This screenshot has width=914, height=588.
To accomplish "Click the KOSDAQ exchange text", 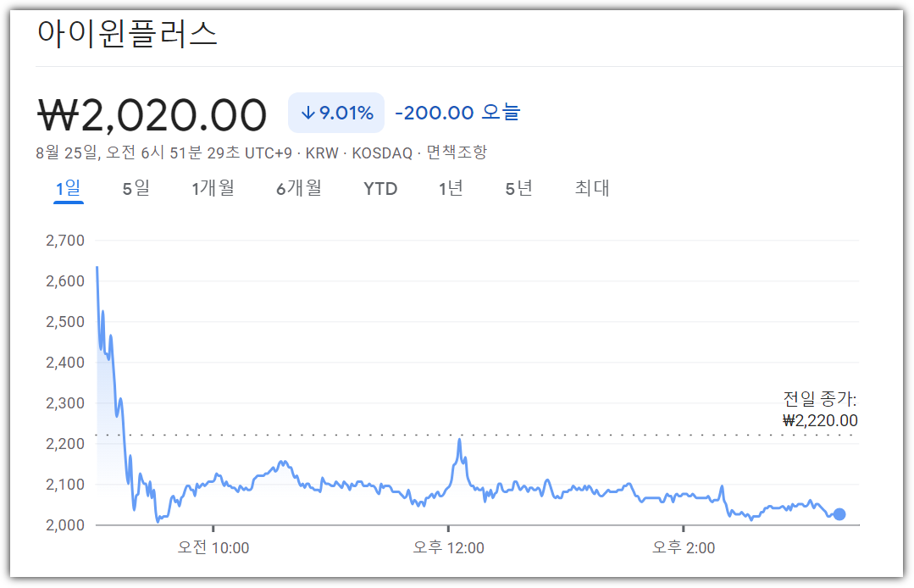I will click(x=382, y=153).
